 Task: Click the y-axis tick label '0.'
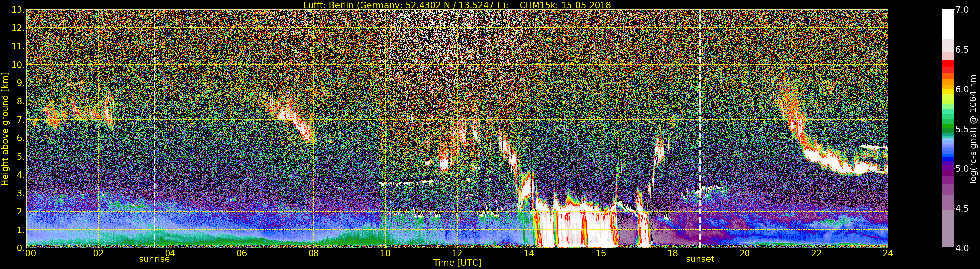pyautogui.click(x=20, y=248)
